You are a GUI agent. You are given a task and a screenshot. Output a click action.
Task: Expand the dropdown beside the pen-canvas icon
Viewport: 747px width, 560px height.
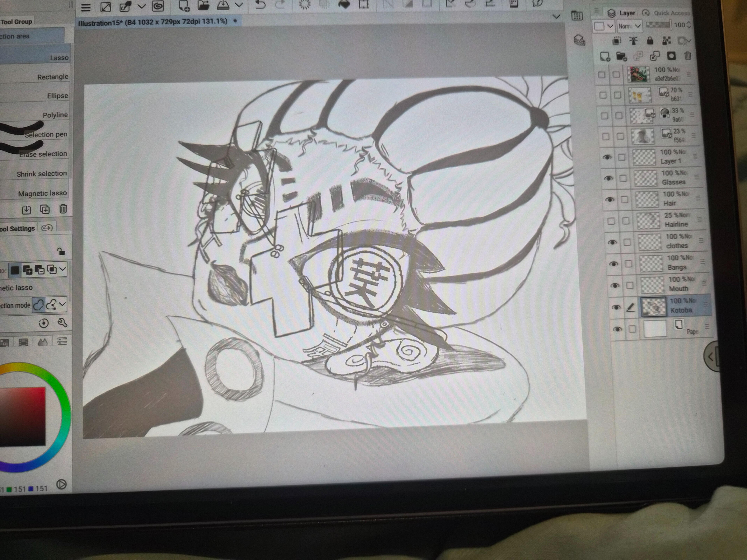coord(141,6)
